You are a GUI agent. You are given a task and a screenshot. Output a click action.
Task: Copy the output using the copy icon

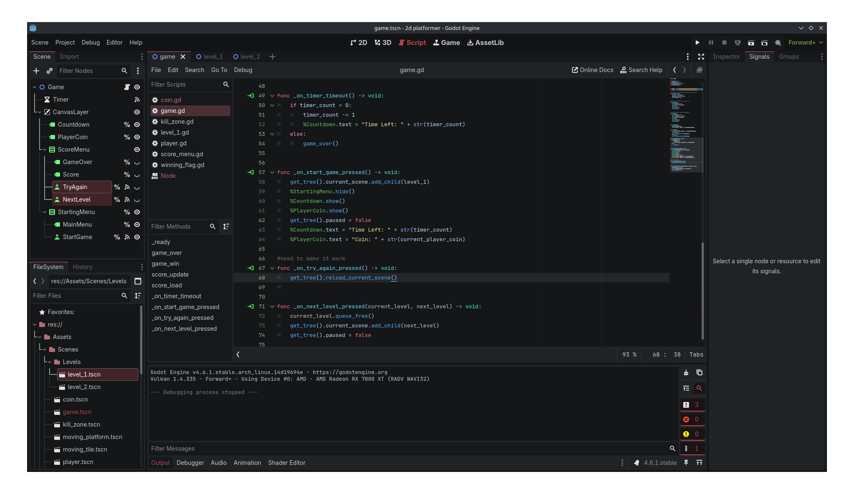[x=699, y=372]
